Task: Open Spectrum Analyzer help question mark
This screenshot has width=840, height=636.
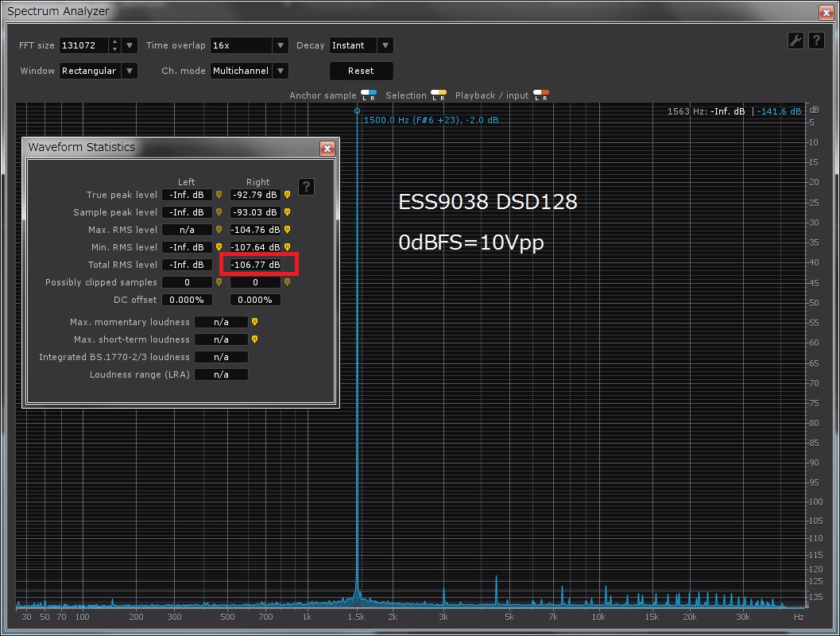Action: [x=816, y=41]
